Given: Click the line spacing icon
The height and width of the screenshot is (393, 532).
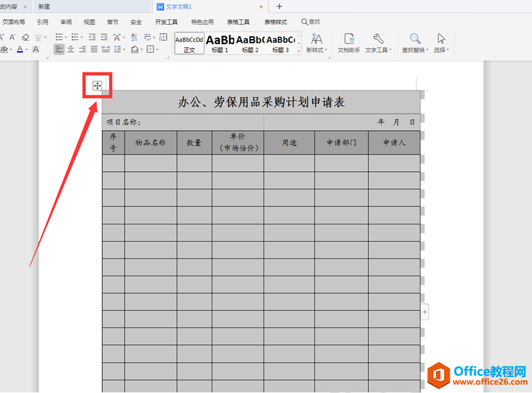Looking at the screenshot, I should [x=117, y=49].
